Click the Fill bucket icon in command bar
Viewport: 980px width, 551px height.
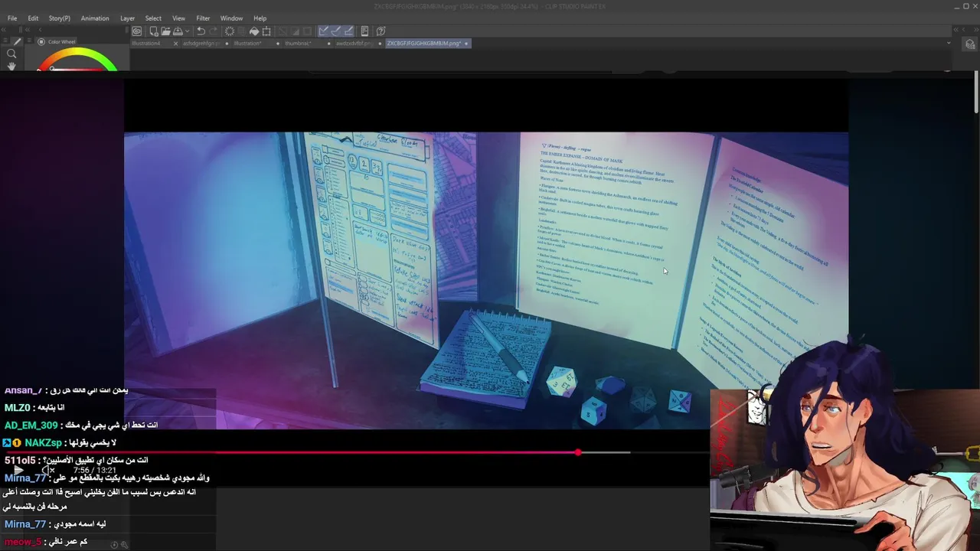tap(254, 31)
